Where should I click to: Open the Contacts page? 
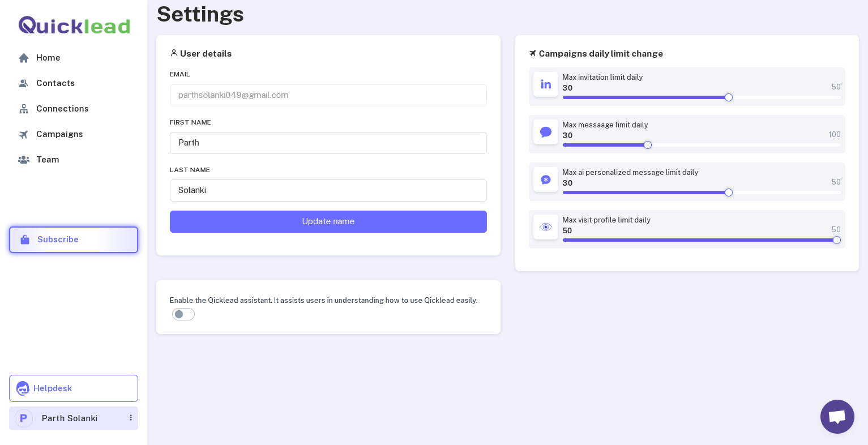pyautogui.click(x=55, y=83)
